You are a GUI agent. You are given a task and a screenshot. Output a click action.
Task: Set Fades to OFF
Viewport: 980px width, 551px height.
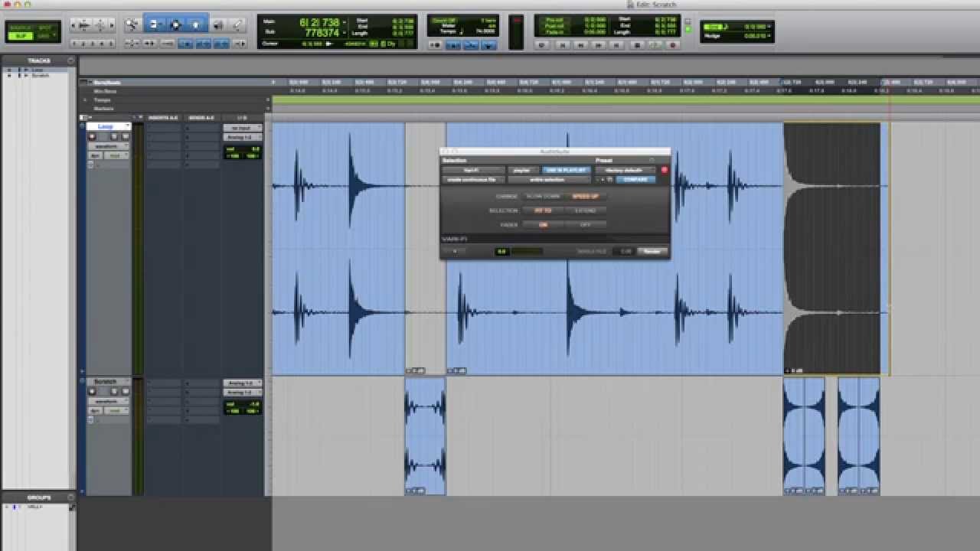point(586,224)
